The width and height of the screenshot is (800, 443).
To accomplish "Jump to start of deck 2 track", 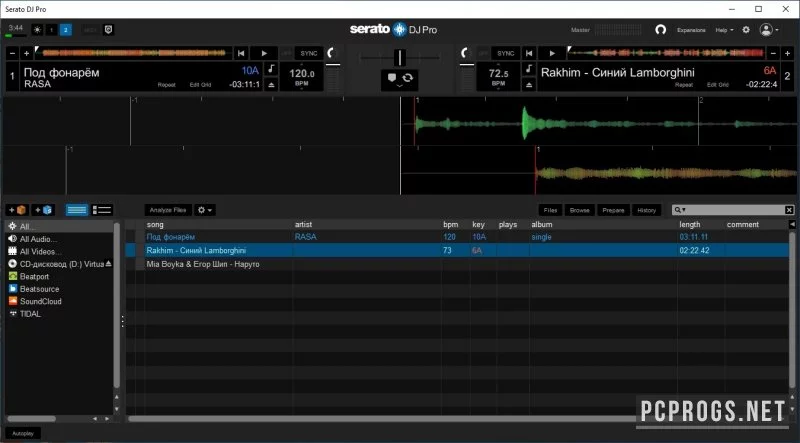I will pos(529,53).
